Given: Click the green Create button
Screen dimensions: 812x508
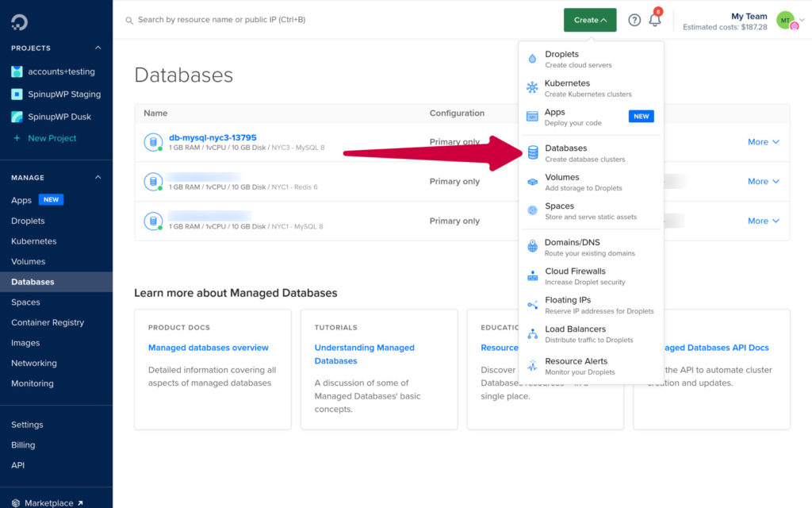Looking at the screenshot, I should [590, 20].
